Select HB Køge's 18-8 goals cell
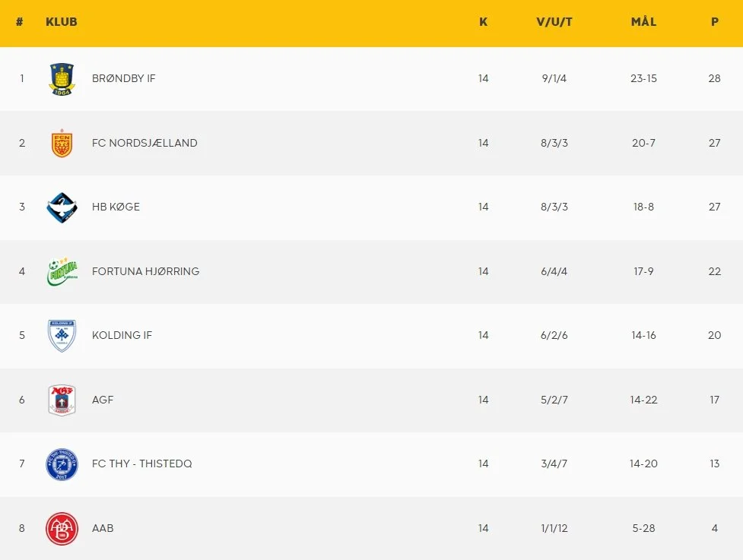The width and height of the screenshot is (743, 560). pos(643,207)
